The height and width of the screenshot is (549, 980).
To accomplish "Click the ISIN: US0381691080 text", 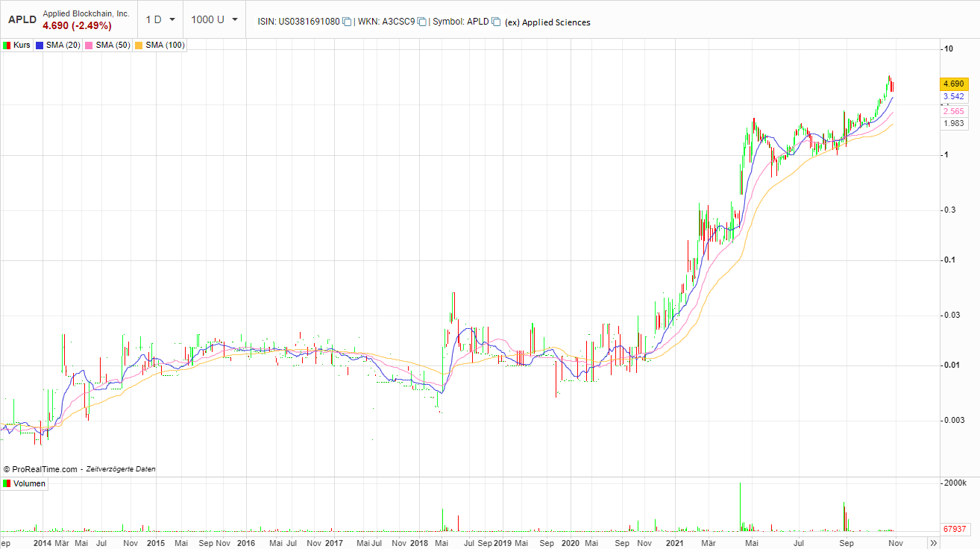I will 298,22.
